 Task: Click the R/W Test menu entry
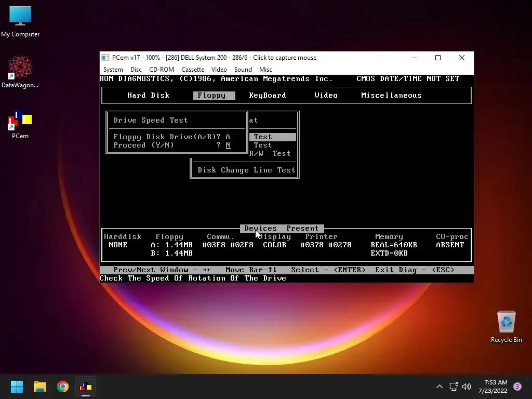(x=270, y=153)
